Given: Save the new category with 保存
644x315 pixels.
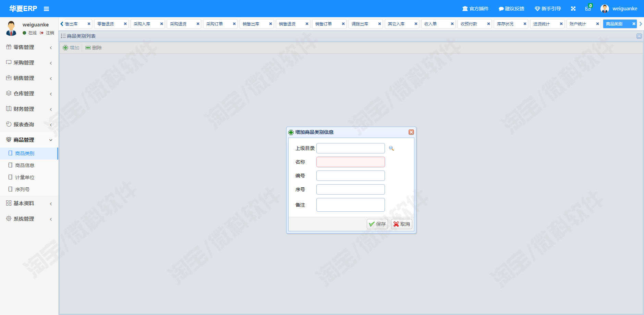Looking at the screenshot, I should point(377,224).
